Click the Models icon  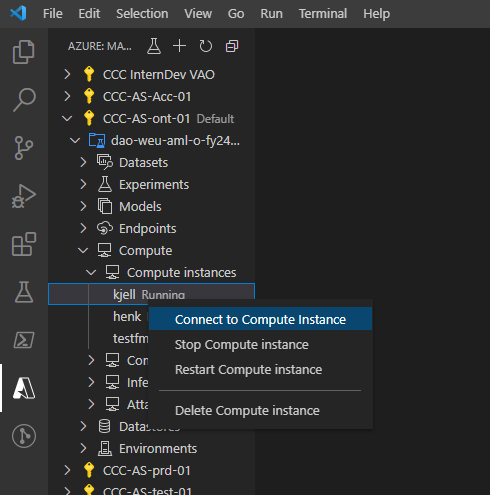point(105,206)
